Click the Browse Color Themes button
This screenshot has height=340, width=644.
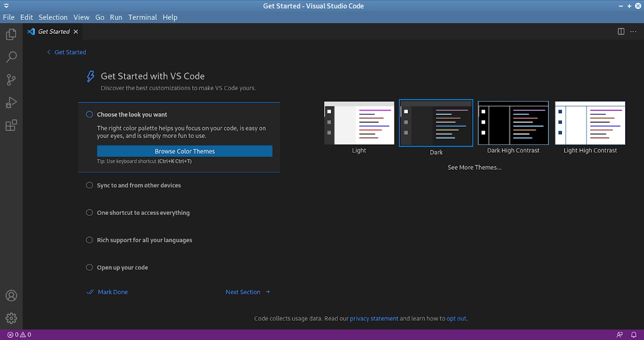pyautogui.click(x=185, y=151)
